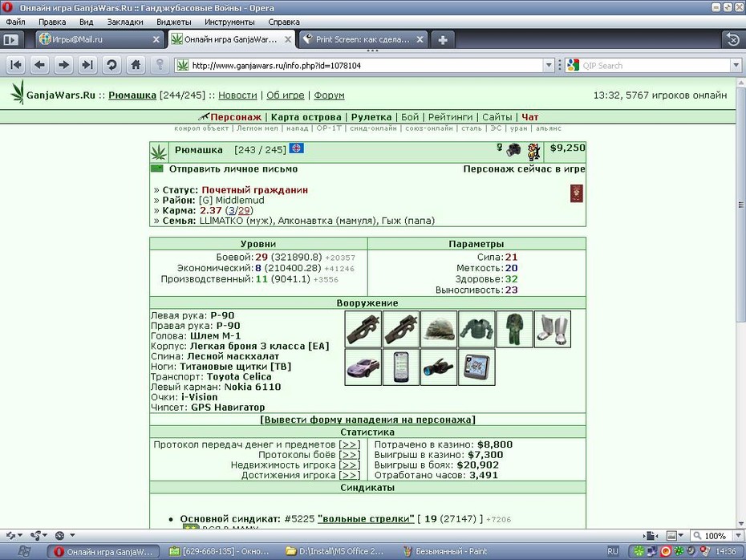
Task: Switch to the Игры@Mail.ru tab
Action: pos(99,39)
